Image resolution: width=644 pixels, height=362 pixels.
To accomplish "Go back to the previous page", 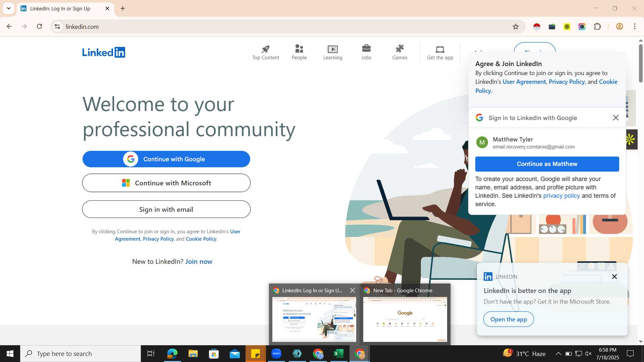I will [9, 26].
